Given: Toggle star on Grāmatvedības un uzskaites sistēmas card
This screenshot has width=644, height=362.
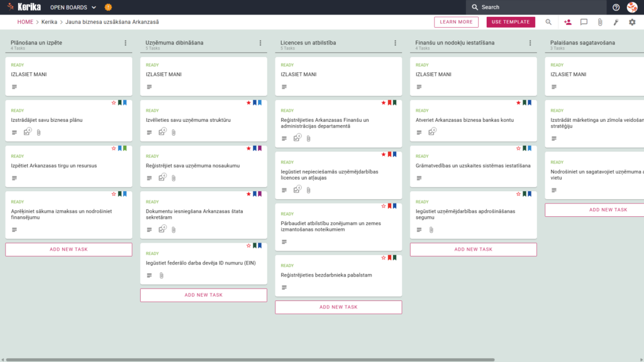Looking at the screenshot, I should coord(518,148).
